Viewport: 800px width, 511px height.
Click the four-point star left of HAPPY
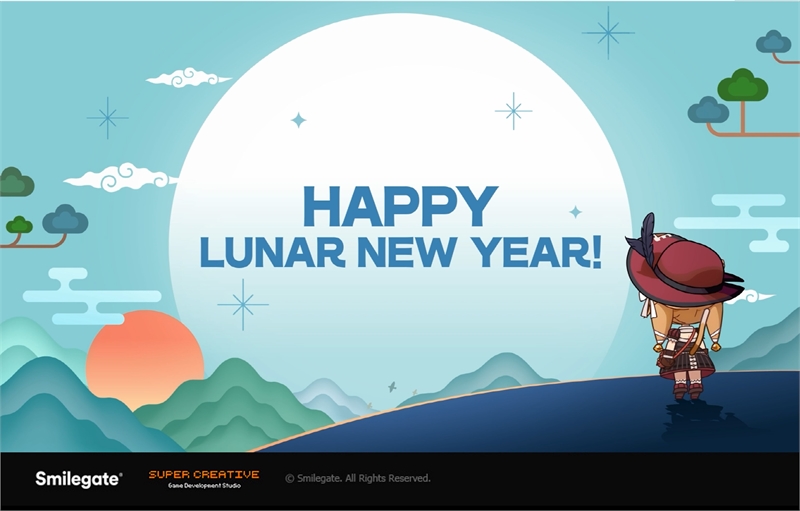pyautogui.click(x=298, y=120)
